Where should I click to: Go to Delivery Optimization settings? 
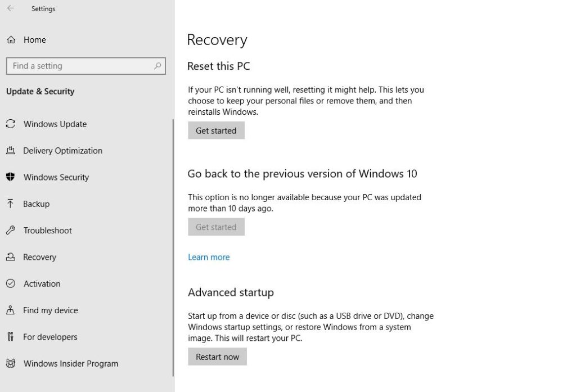click(x=63, y=151)
